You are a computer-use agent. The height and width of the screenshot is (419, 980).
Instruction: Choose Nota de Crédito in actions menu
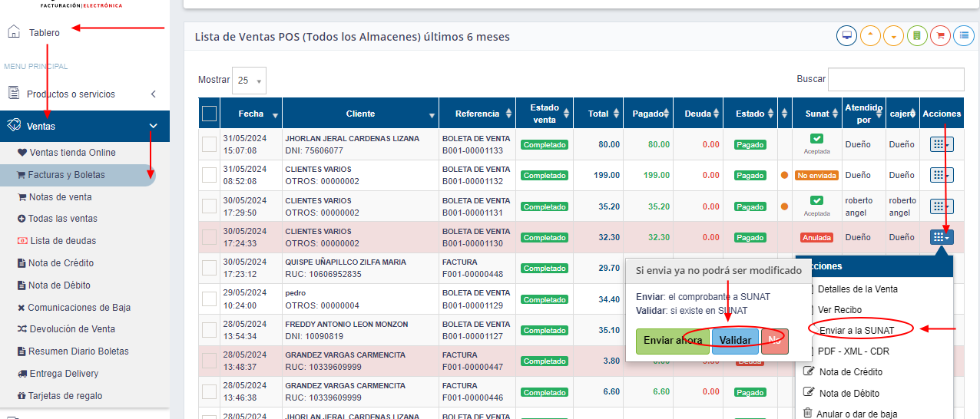850,371
